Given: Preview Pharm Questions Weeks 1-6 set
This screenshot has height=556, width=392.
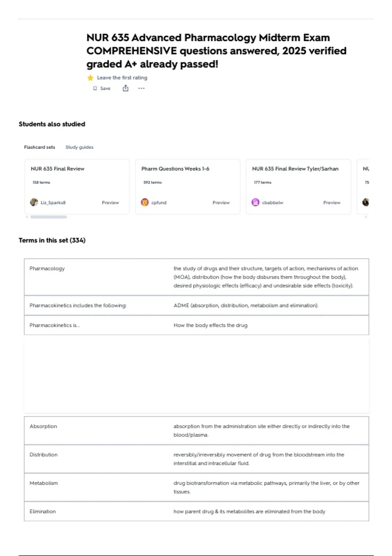Looking at the screenshot, I should tap(221, 203).
